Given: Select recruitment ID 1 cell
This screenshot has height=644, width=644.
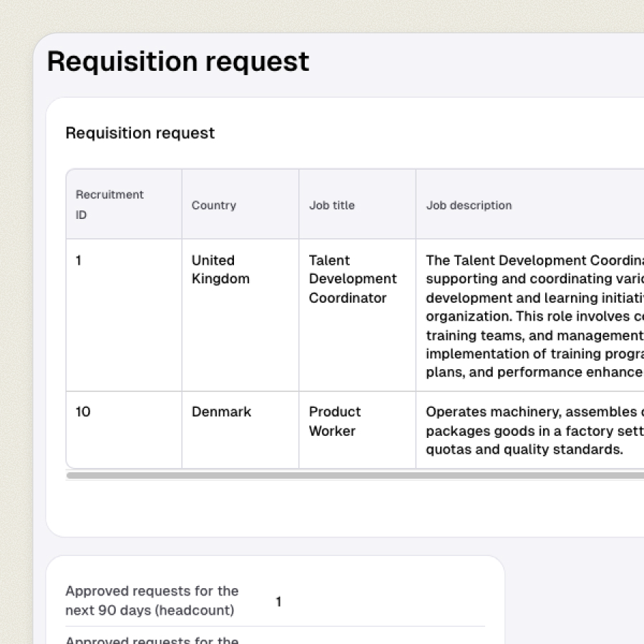Looking at the screenshot, I should pos(79,260).
